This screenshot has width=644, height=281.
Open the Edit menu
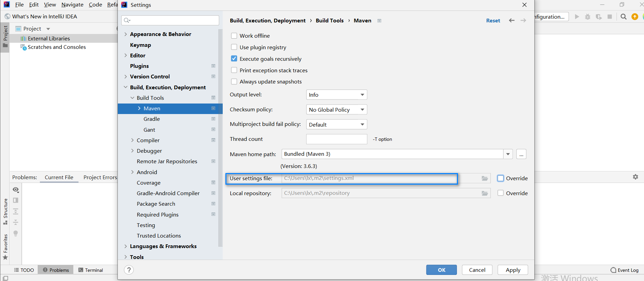(34, 4)
